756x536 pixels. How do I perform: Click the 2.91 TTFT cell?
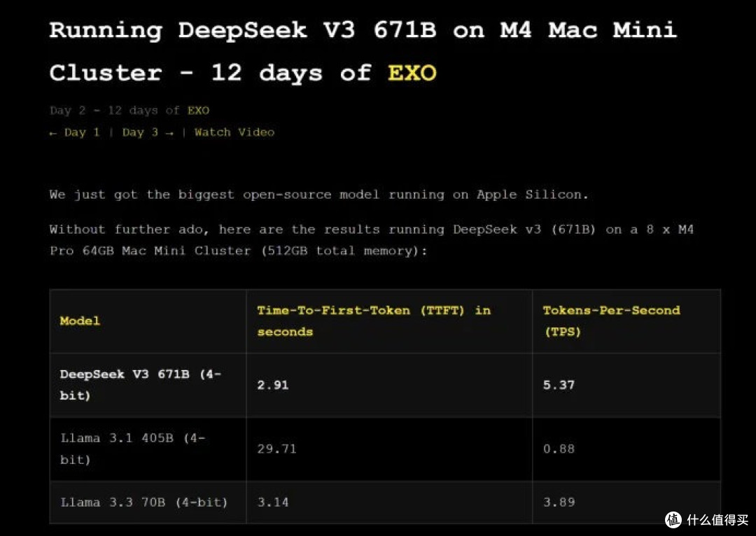[x=272, y=385]
